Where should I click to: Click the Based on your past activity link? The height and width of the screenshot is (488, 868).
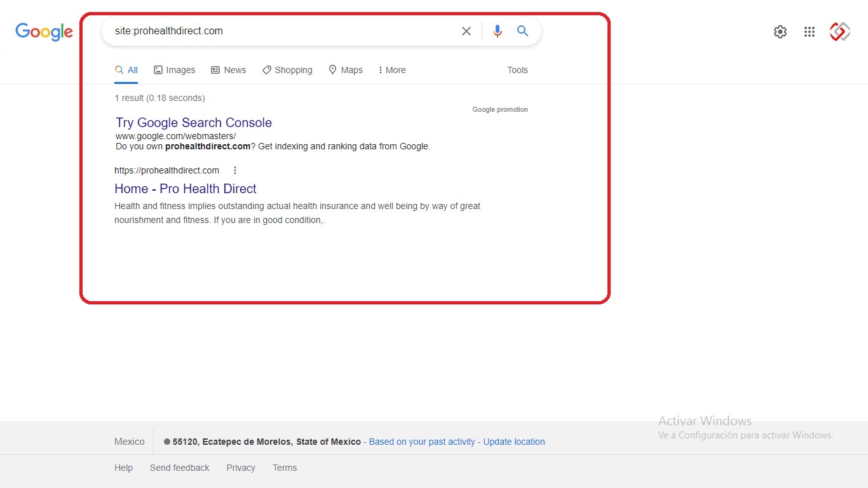click(422, 442)
